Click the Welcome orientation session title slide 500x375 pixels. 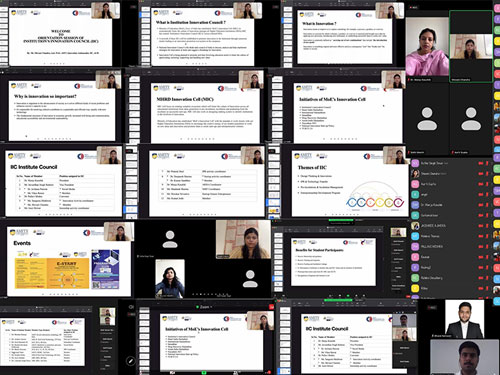pyautogui.click(x=60, y=37)
